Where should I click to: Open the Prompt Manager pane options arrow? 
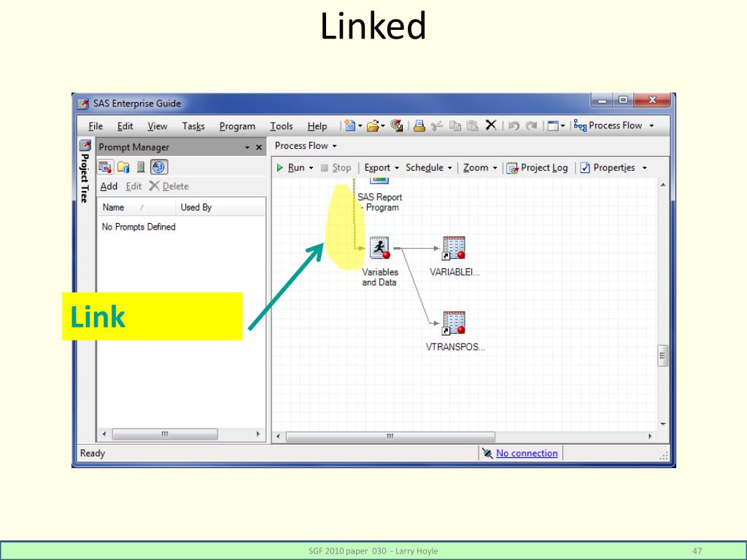247,147
